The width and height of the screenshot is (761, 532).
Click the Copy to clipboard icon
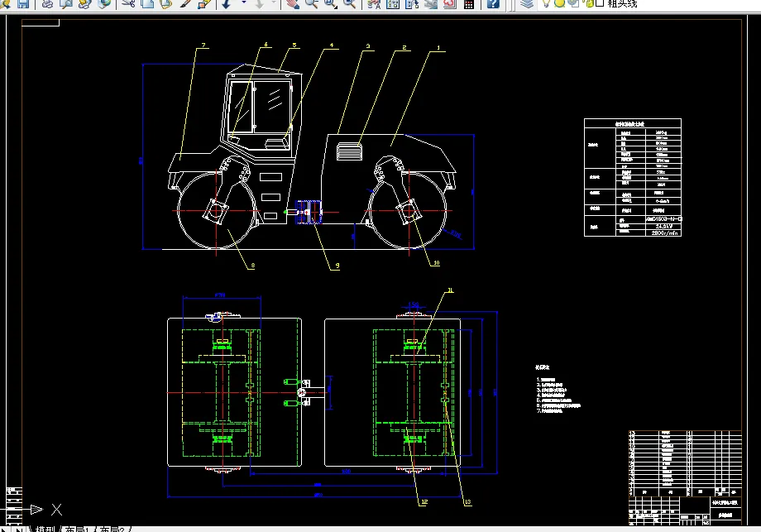pyautogui.click(x=147, y=4)
